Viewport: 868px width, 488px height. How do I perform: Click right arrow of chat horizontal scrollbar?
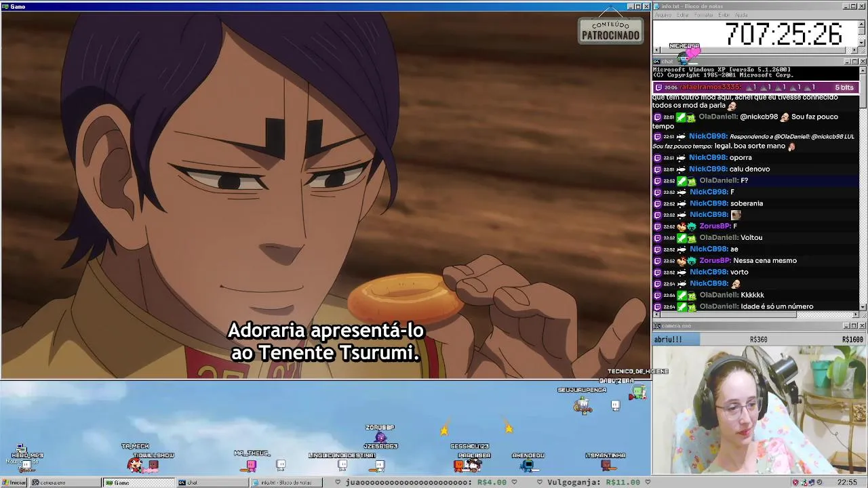856,314
